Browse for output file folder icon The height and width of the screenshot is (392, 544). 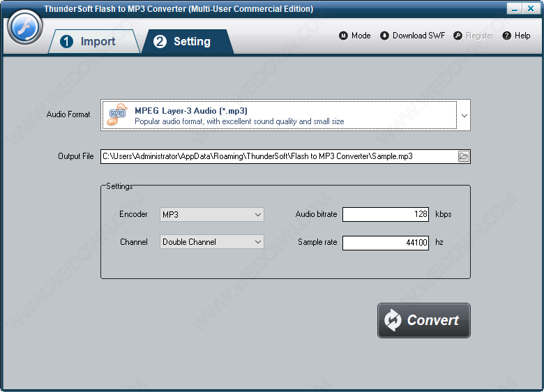coord(464,156)
